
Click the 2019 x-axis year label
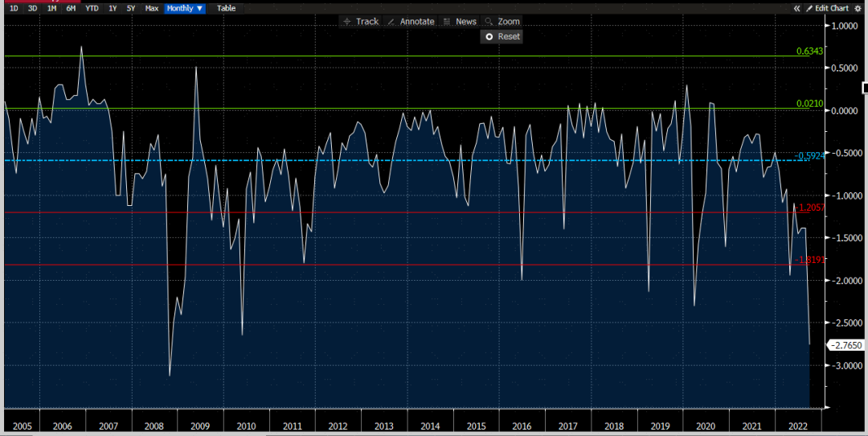point(660,426)
